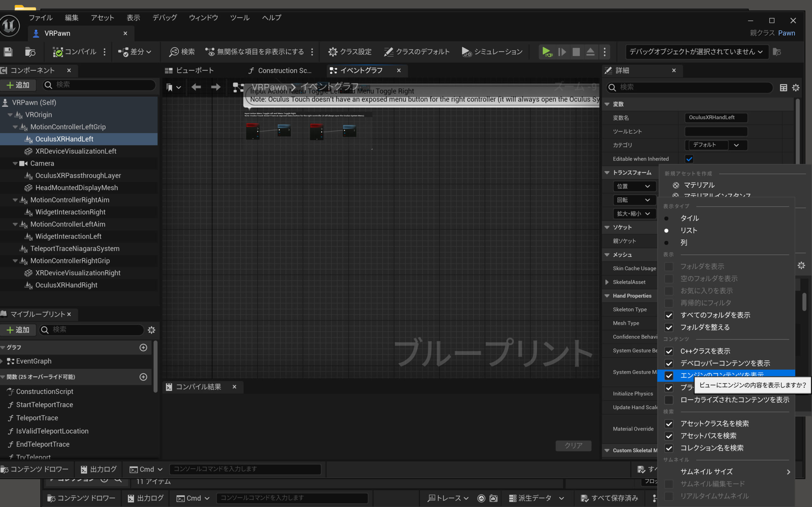This screenshot has width=812, height=507.
Task: Open the My Blueprint settings gear
Action: [151, 330]
